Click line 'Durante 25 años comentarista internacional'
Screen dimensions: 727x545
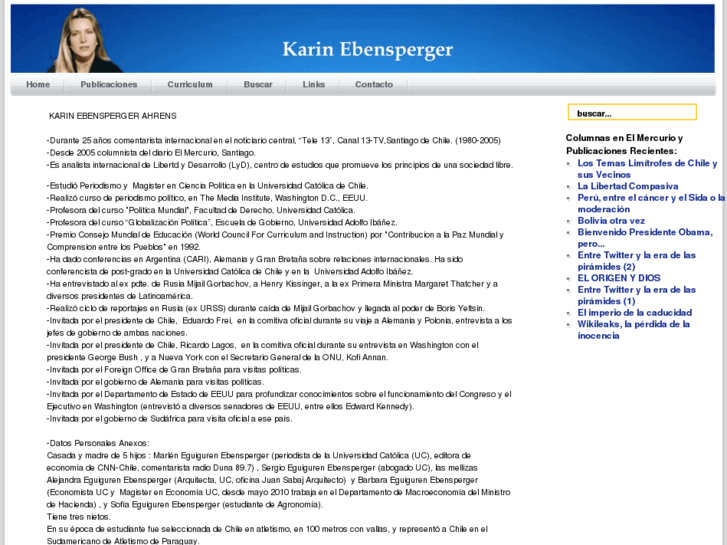[274, 141]
